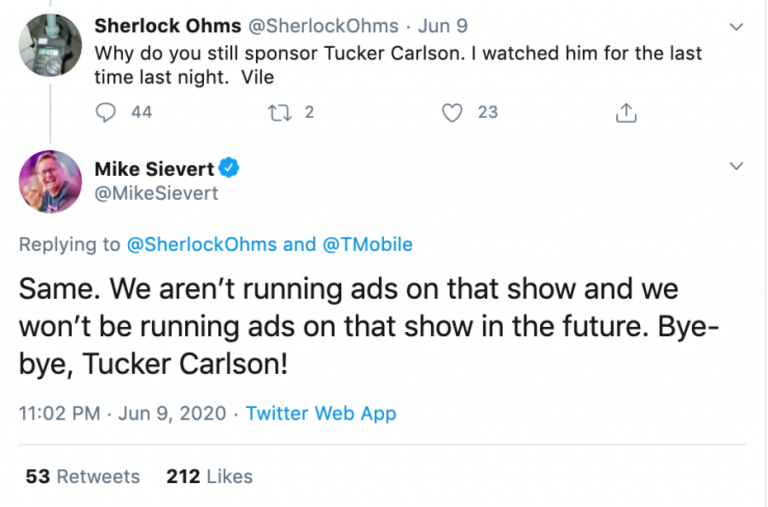Like the Sherlock Ohms tweet
This screenshot has height=507, width=768.
click(x=453, y=113)
